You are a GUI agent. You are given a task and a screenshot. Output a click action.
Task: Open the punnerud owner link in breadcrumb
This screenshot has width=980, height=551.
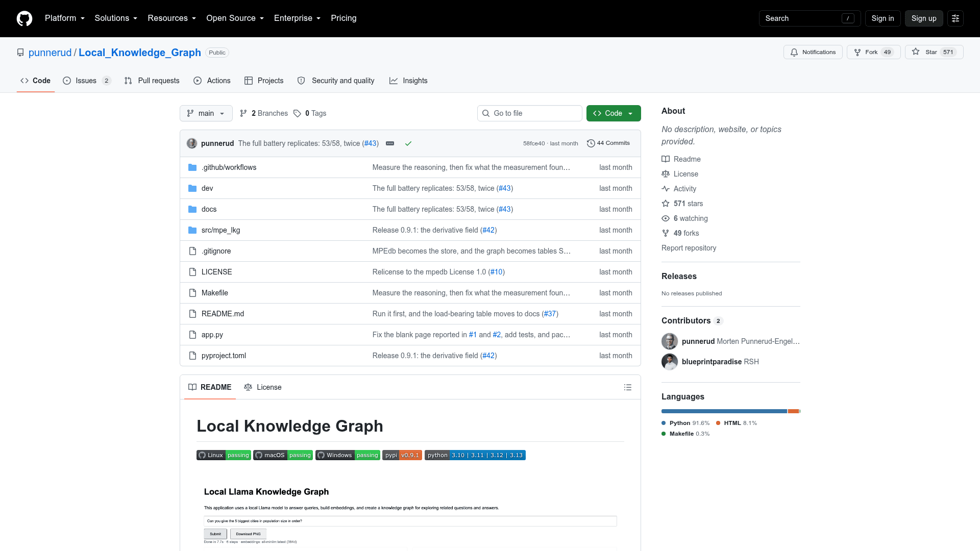(x=50, y=53)
